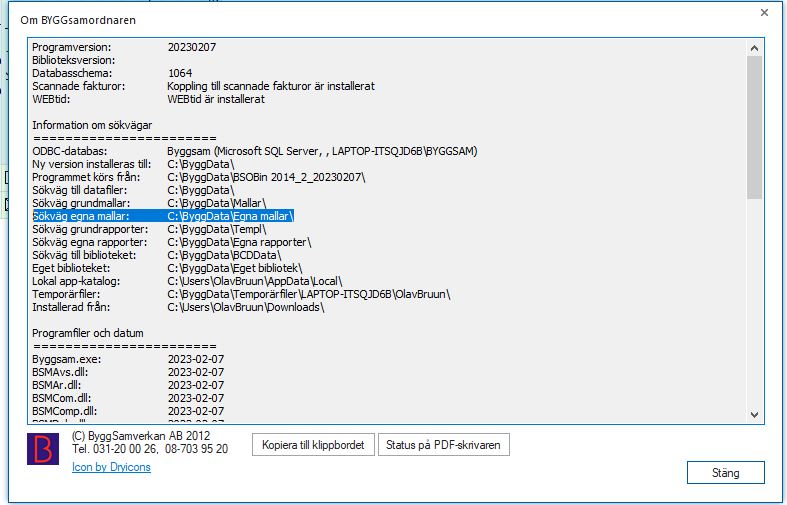The image size is (787, 505).
Task: Click highlighted Sökväg egna mallar line
Action: [163, 216]
